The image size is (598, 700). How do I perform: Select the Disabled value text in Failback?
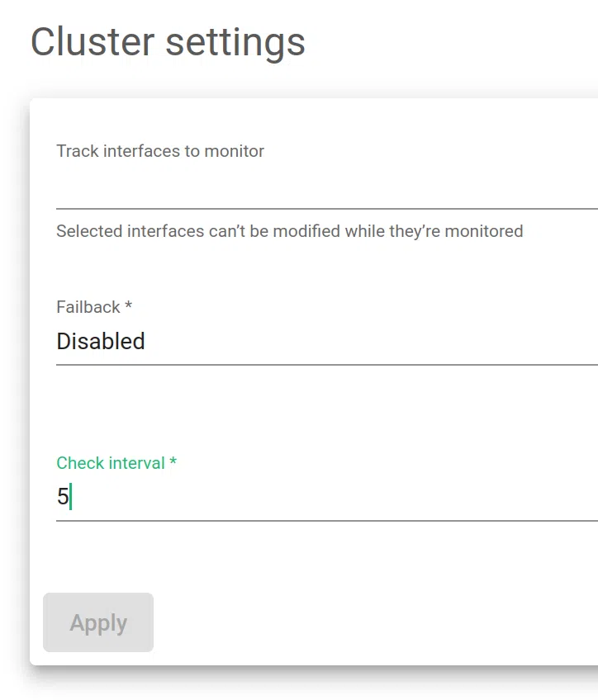pos(101,342)
